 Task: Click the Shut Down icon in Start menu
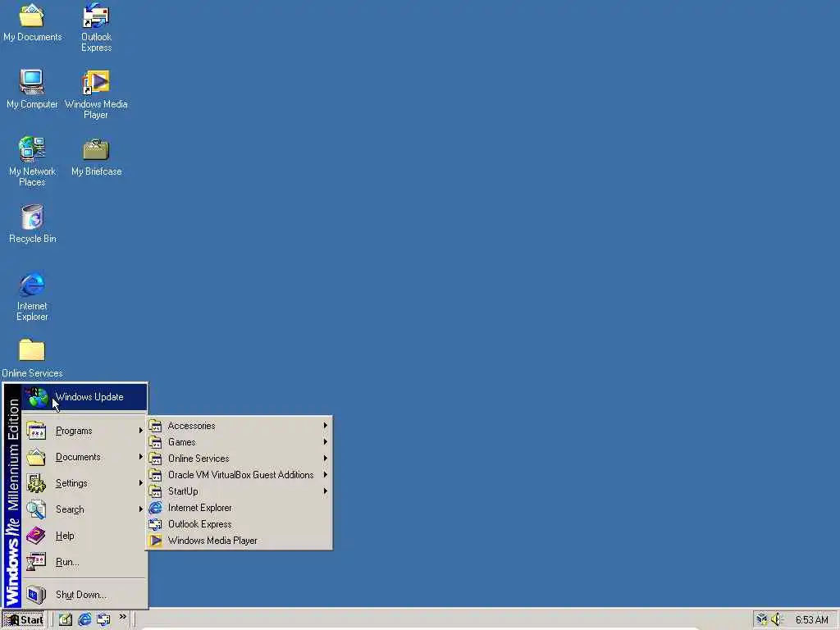coord(36,595)
